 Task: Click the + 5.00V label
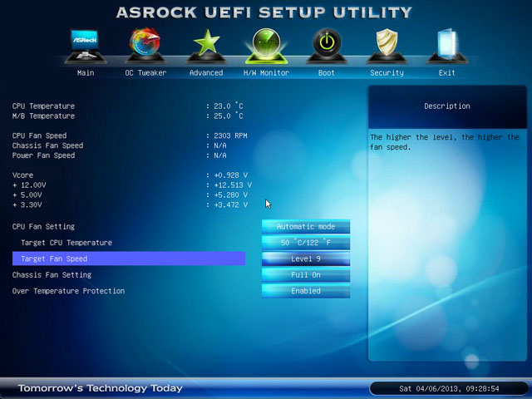[27, 195]
